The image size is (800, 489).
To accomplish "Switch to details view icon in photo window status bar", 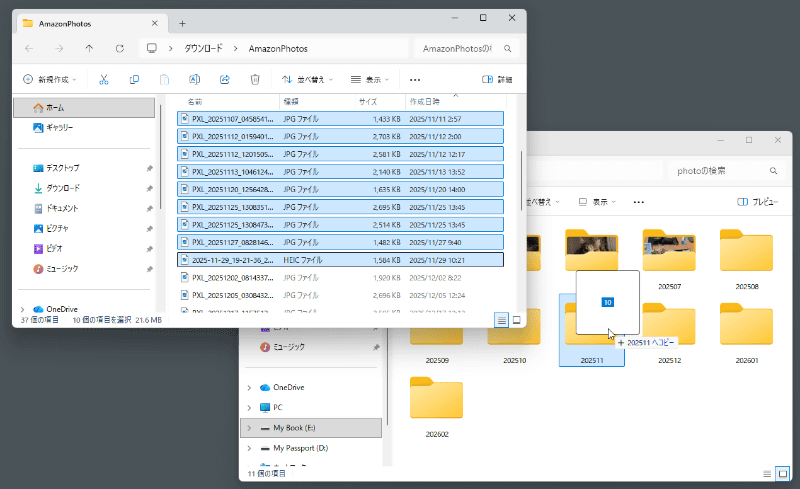I will tap(767, 474).
